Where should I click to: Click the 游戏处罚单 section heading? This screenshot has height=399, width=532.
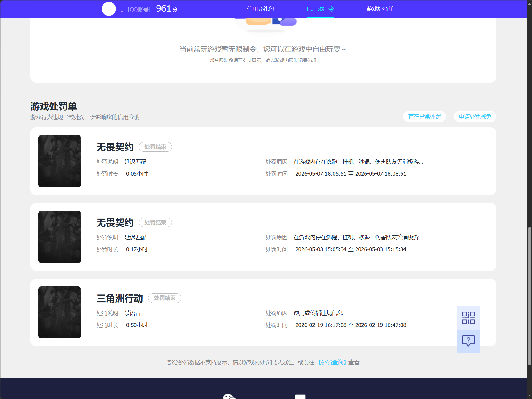[54, 106]
